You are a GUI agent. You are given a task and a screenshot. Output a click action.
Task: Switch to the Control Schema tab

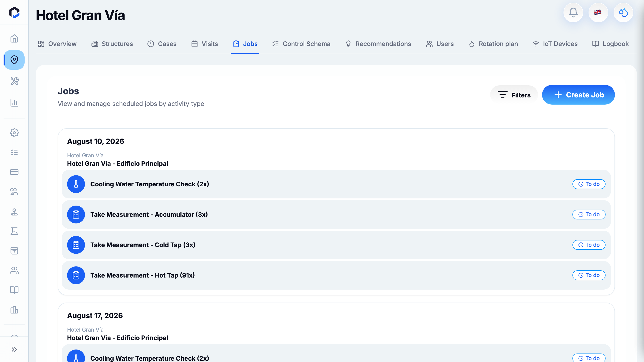[301, 44]
